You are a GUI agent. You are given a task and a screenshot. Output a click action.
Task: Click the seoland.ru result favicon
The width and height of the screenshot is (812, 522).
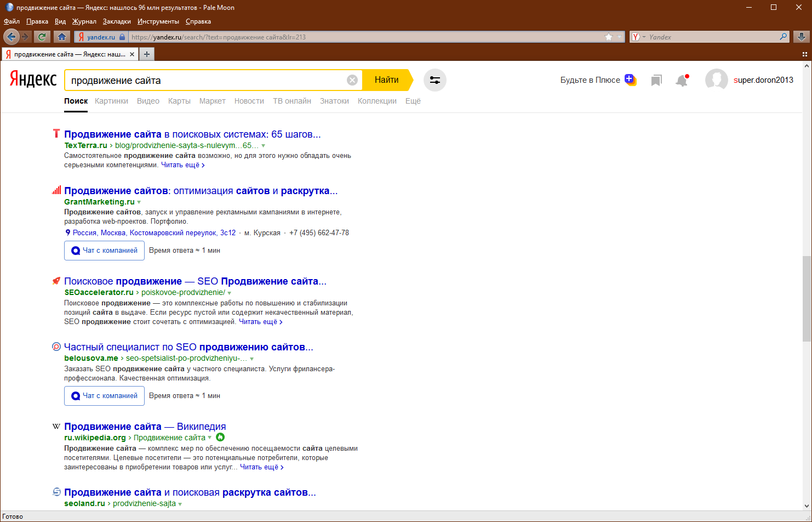[56, 492]
